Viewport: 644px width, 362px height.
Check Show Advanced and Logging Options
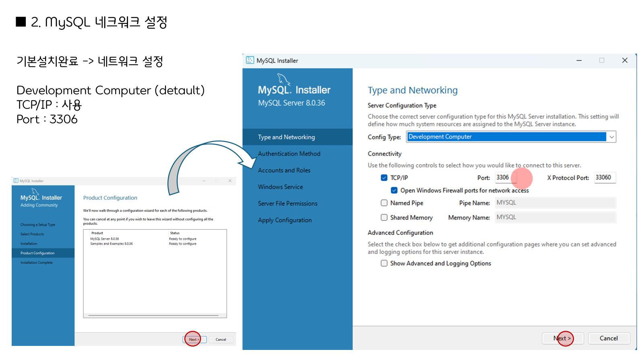(x=384, y=263)
